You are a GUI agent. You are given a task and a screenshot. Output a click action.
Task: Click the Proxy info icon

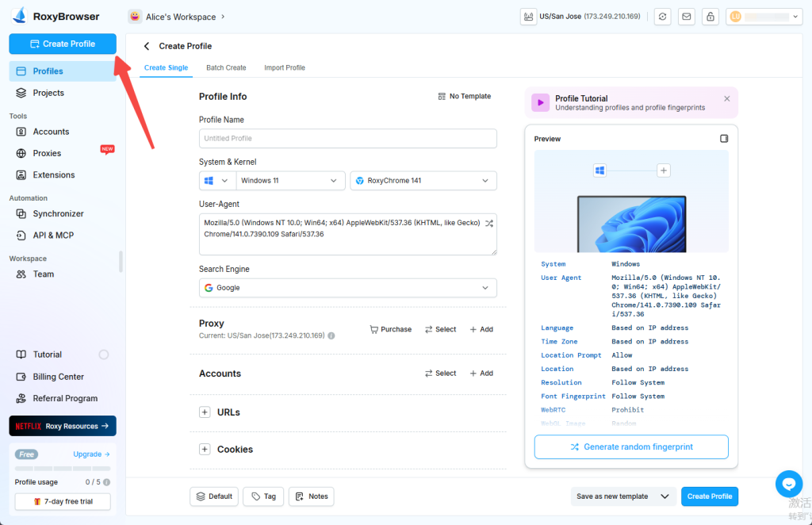click(x=331, y=335)
